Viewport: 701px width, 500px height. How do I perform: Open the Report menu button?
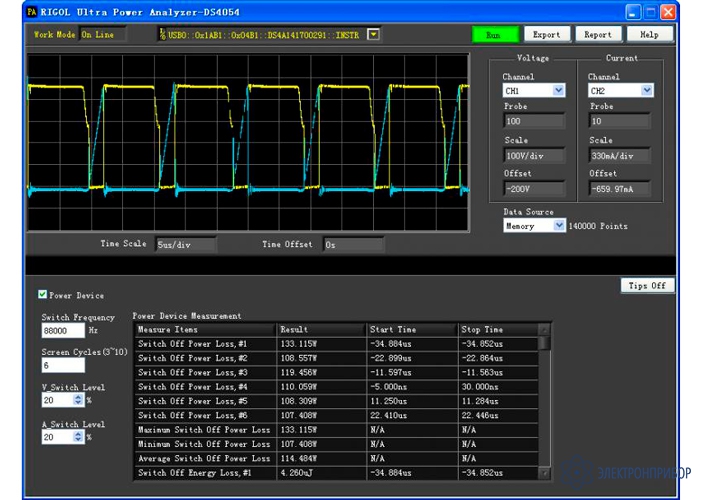coord(598,34)
